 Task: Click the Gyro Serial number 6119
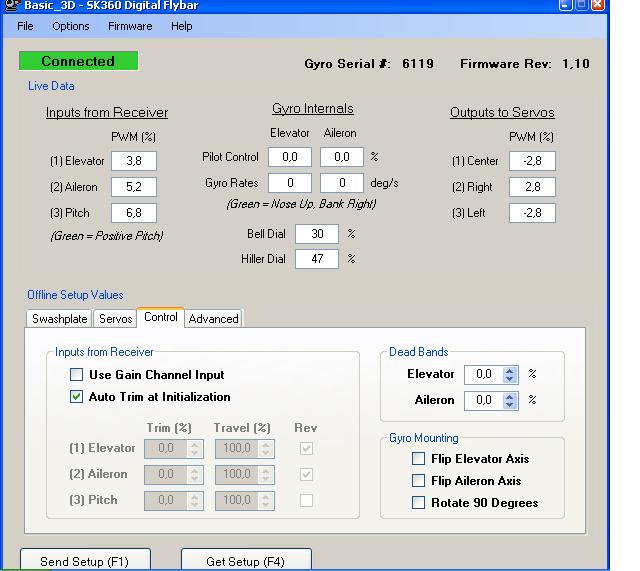click(x=418, y=64)
